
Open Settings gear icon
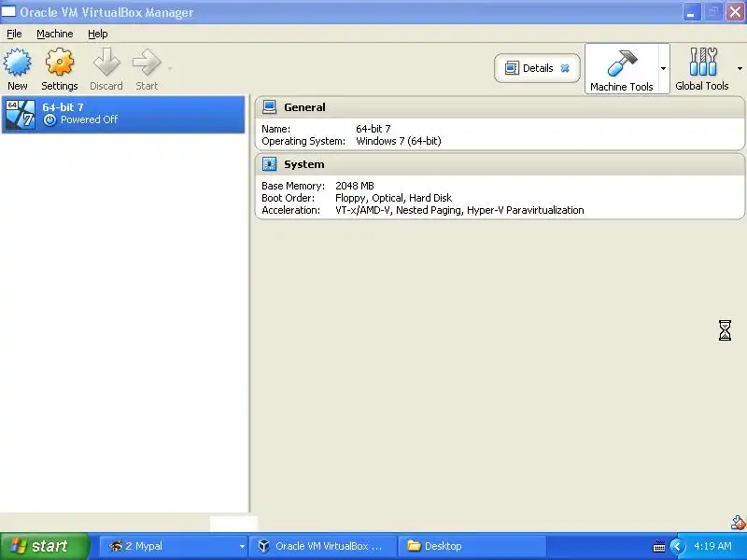click(x=60, y=62)
